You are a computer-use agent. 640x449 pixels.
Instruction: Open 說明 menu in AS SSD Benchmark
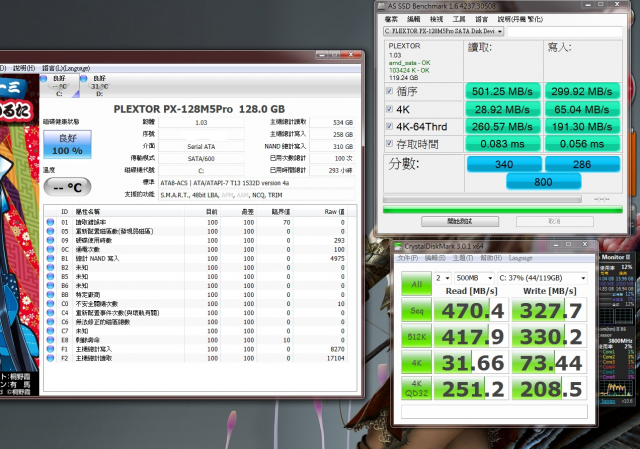tap(520, 19)
